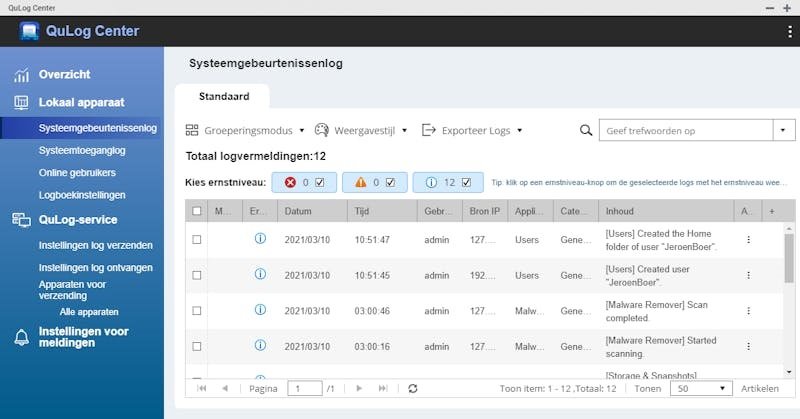Image resolution: width=800 pixels, height=419 pixels.
Task: Untick the warning severity checkbox
Action: click(390, 182)
